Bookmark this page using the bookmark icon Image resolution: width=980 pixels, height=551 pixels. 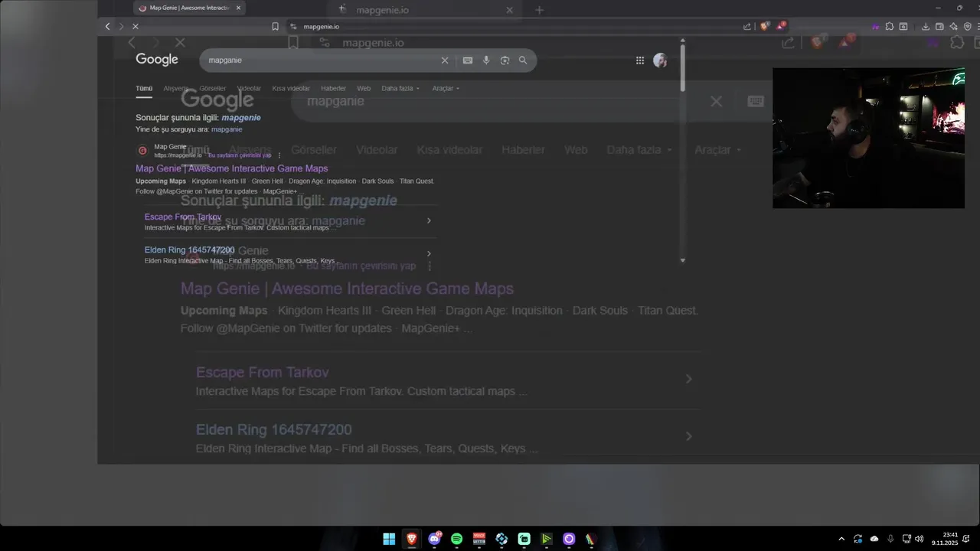pyautogui.click(x=275, y=27)
